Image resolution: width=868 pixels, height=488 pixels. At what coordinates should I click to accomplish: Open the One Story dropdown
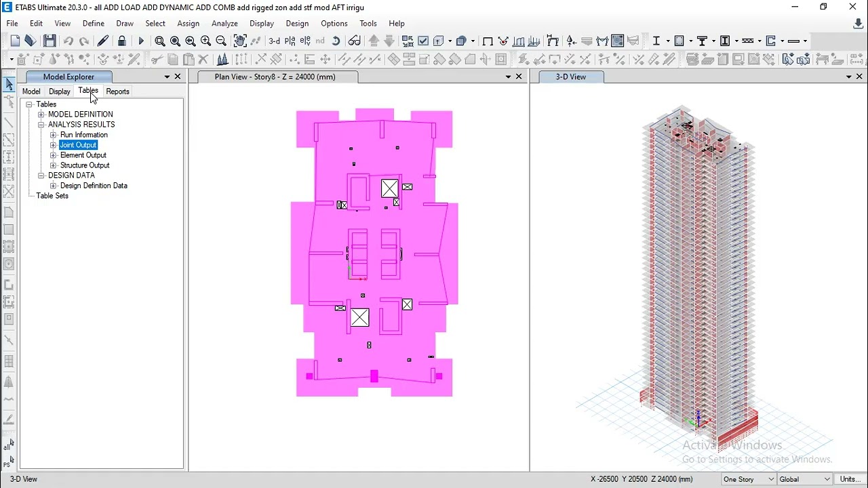[x=749, y=479]
